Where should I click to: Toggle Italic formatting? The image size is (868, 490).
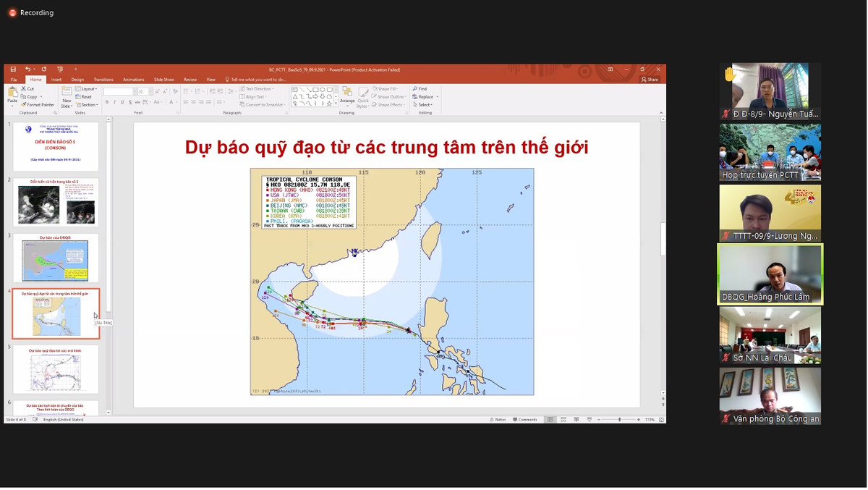pos(114,102)
